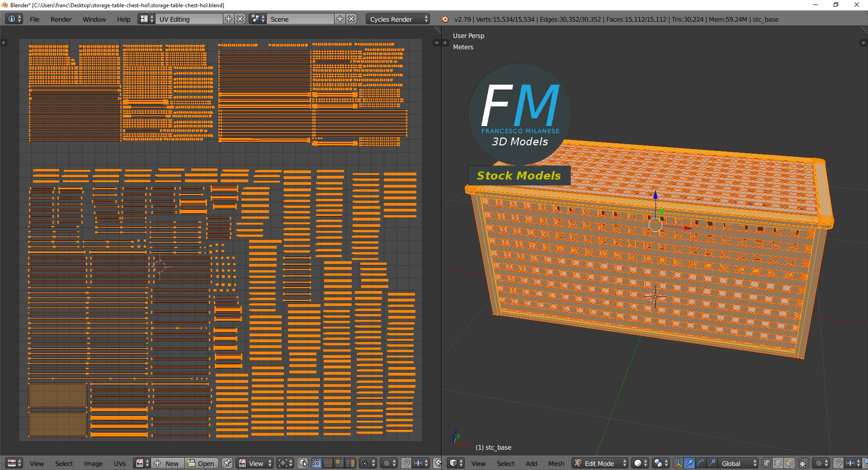Screen dimensions: 868x470
Task: Switch to face select mode in 3D view
Action: 789,463
